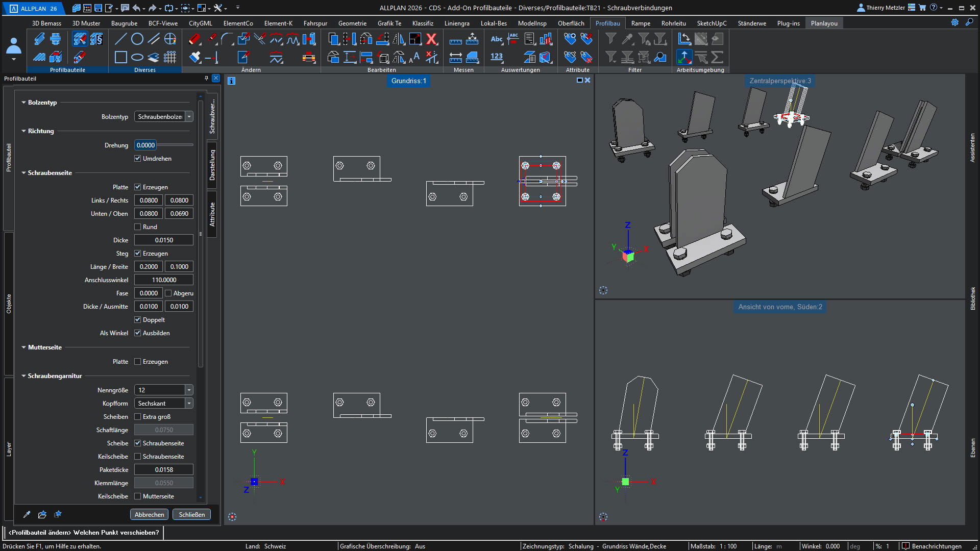Switch to the Attribute vertical tab
980x551 pixels.
click(212, 214)
